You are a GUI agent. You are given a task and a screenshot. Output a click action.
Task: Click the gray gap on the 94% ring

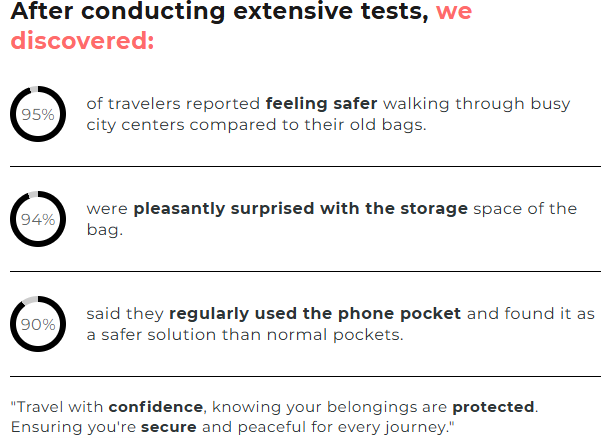click(33, 195)
